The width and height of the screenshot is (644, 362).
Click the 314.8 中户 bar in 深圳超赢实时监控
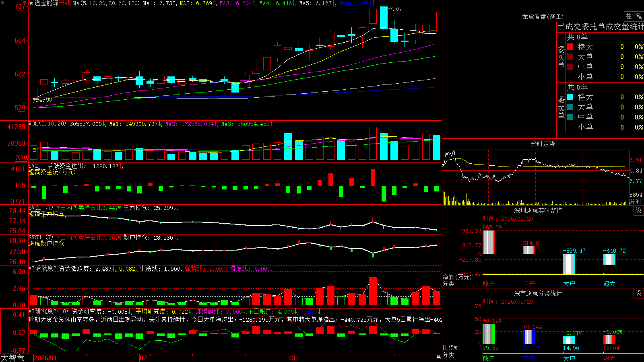click(x=528, y=250)
